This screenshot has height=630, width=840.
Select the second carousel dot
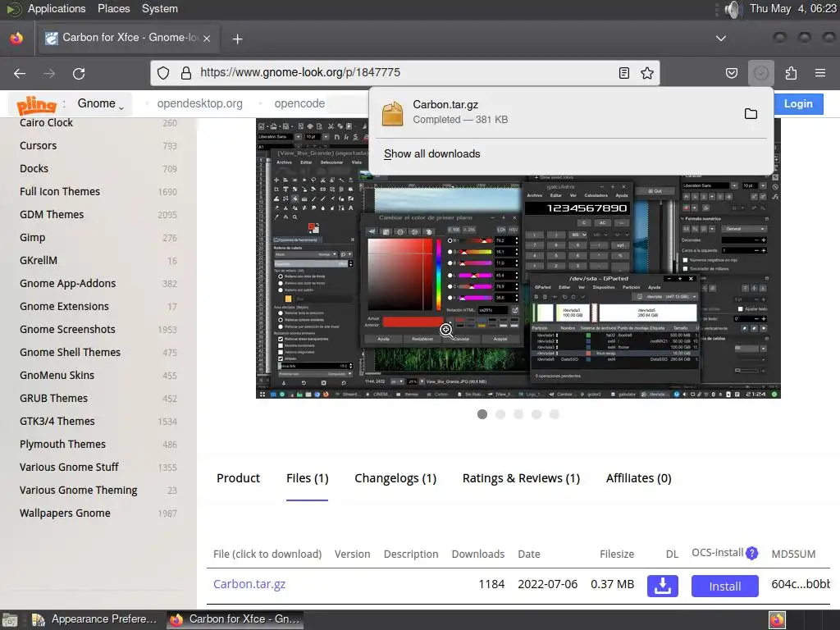coord(500,414)
